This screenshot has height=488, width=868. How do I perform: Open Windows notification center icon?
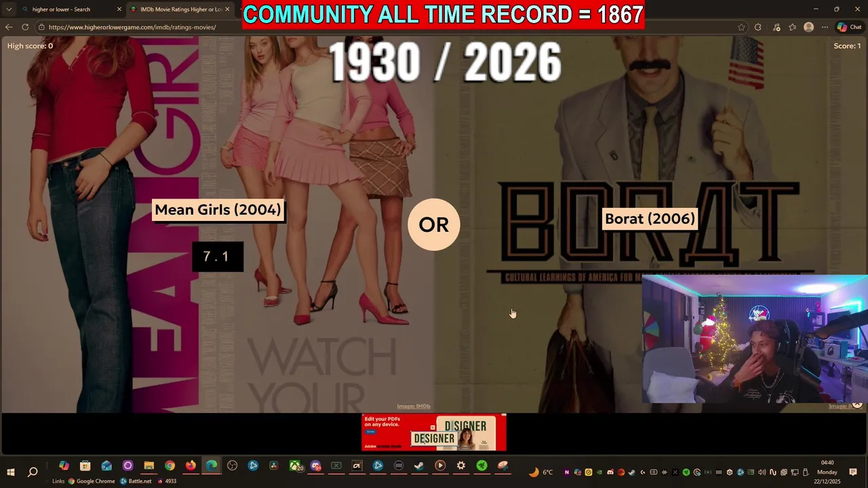pos(853,472)
